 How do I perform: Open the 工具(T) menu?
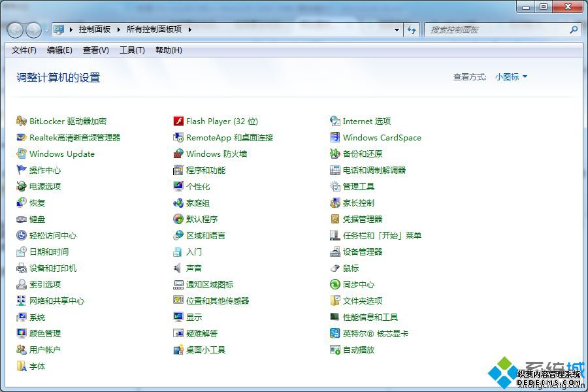[x=132, y=50]
